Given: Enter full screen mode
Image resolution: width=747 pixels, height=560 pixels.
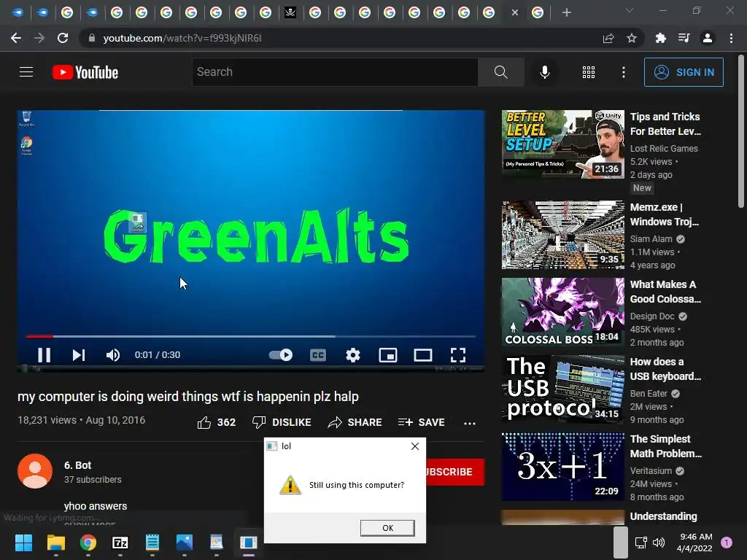Looking at the screenshot, I should [x=458, y=355].
